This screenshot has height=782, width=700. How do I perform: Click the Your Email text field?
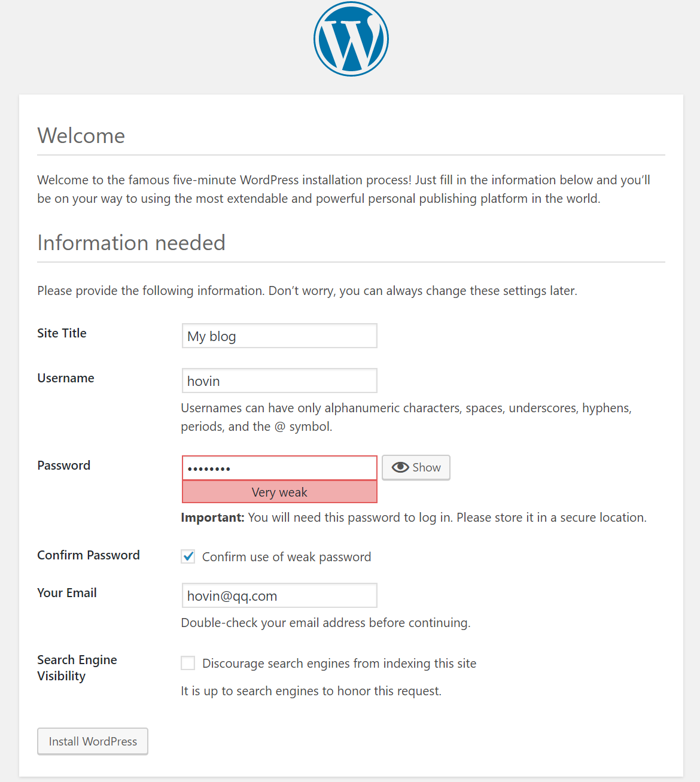coord(279,595)
